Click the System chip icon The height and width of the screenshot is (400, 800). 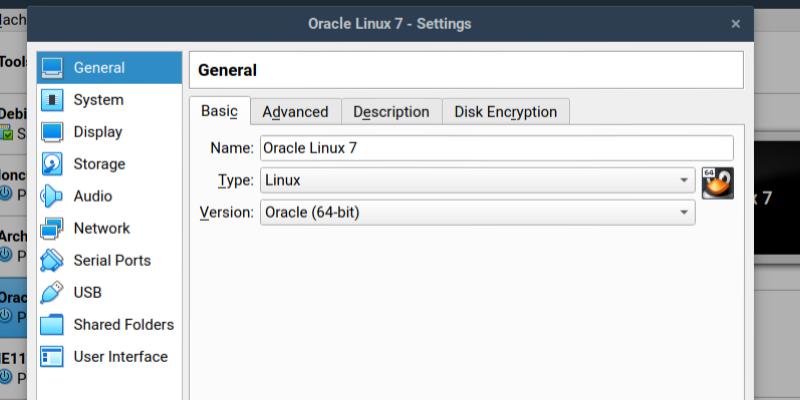tap(53, 100)
